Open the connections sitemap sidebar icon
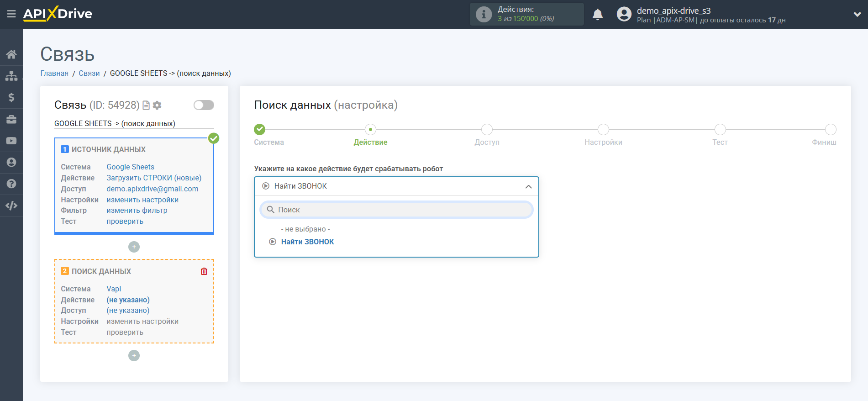Viewport: 868px width, 401px height. [x=11, y=76]
